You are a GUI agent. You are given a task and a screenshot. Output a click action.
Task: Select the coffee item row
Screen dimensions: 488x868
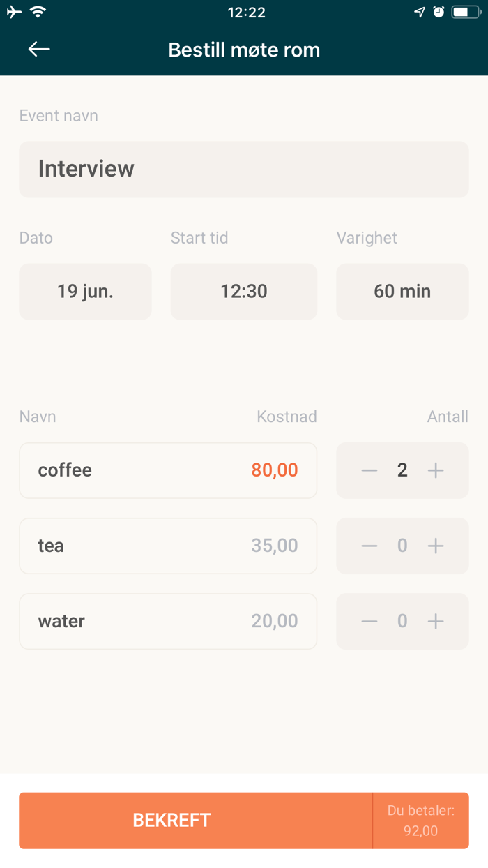click(x=168, y=471)
